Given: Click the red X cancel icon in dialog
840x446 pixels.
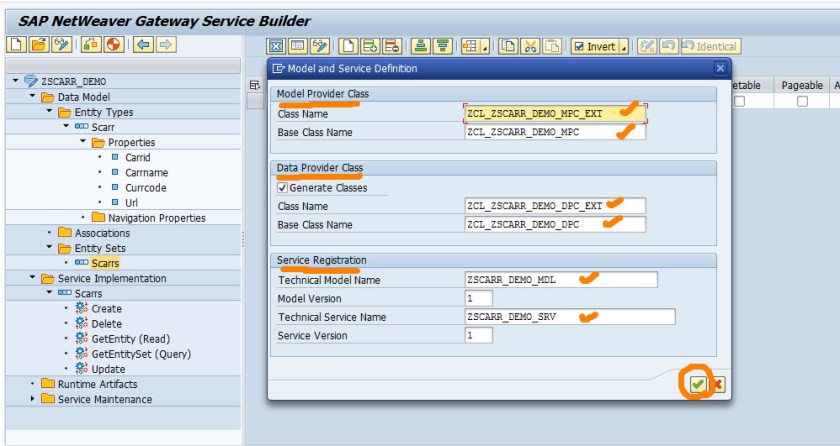Looking at the screenshot, I should [718, 384].
